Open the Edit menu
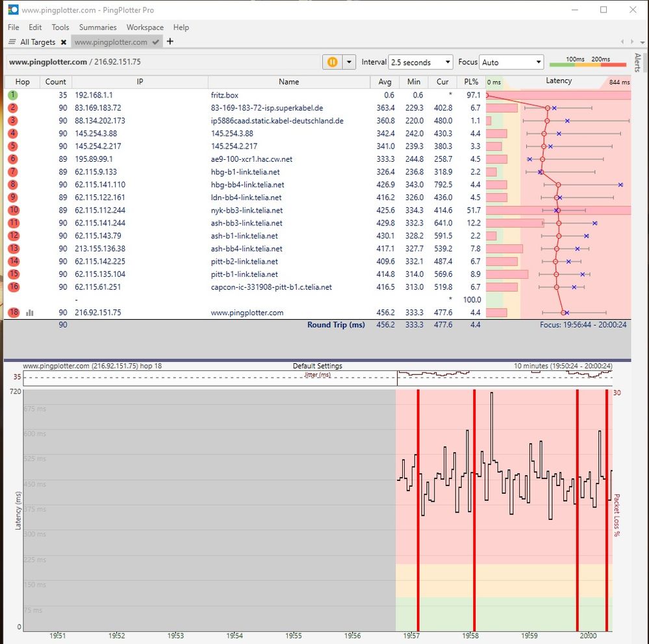The width and height of the screenshot is (649, 644). point(35,27)
